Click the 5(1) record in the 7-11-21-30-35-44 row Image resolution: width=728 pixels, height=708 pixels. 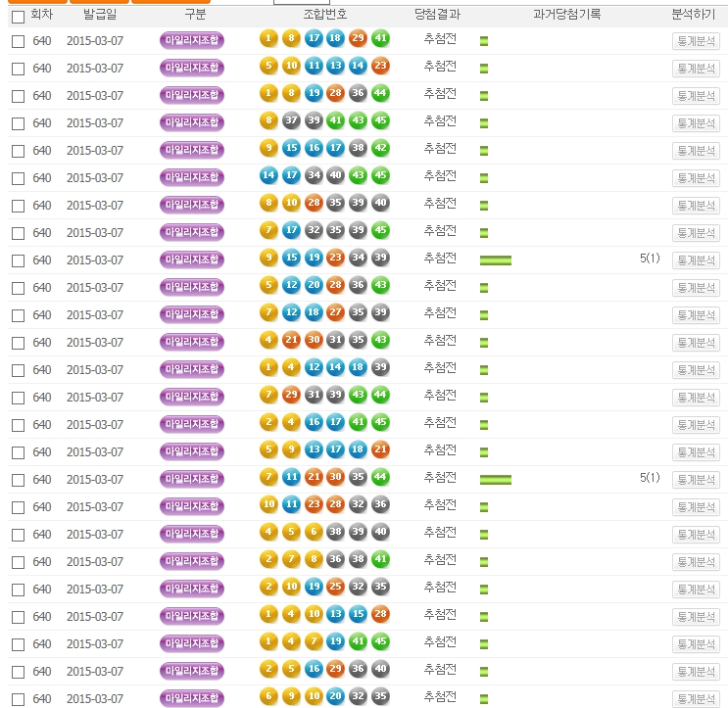click(x=650, y=478)
